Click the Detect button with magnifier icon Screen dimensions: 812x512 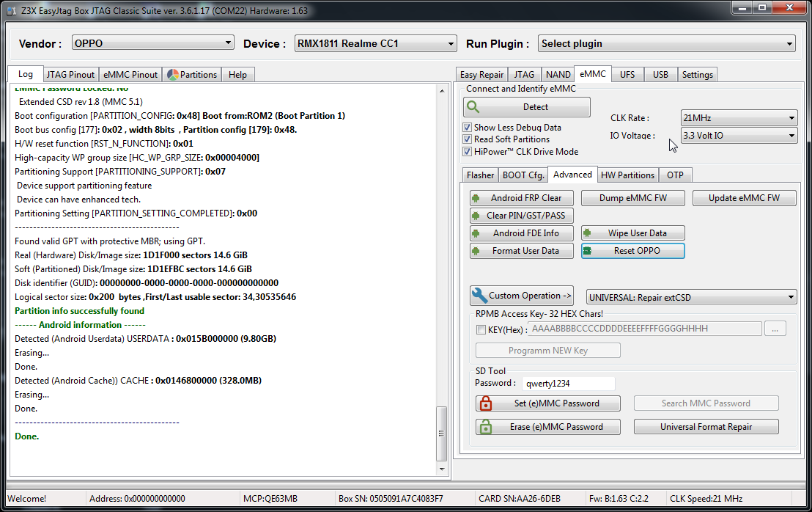pos(526,107)
